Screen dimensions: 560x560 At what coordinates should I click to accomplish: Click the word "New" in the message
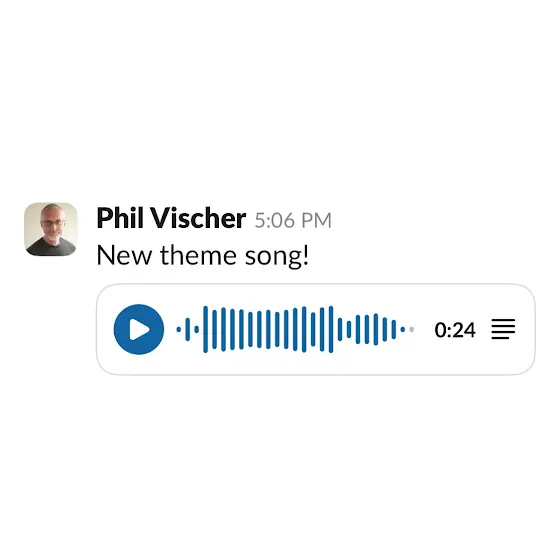pos(124,256)
